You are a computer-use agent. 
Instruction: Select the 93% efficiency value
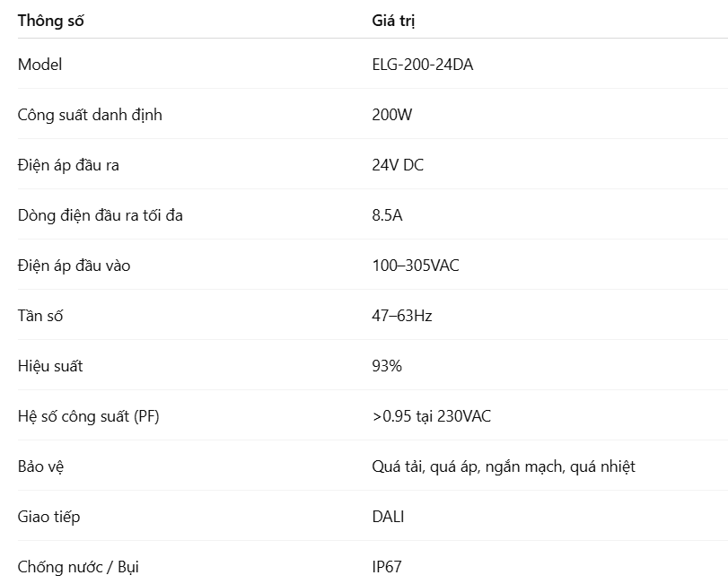coord(387,366)
